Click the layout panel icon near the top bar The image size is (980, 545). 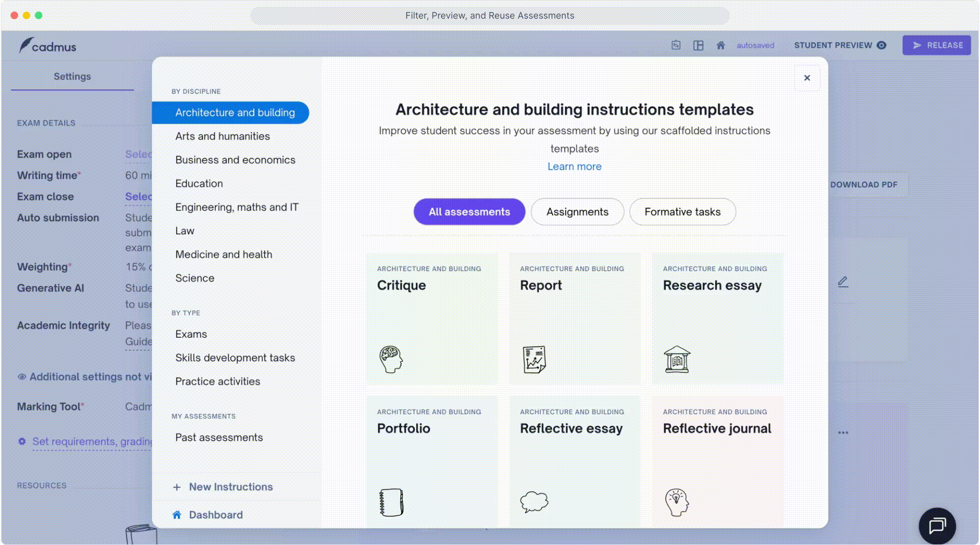[x=698, y=45]
